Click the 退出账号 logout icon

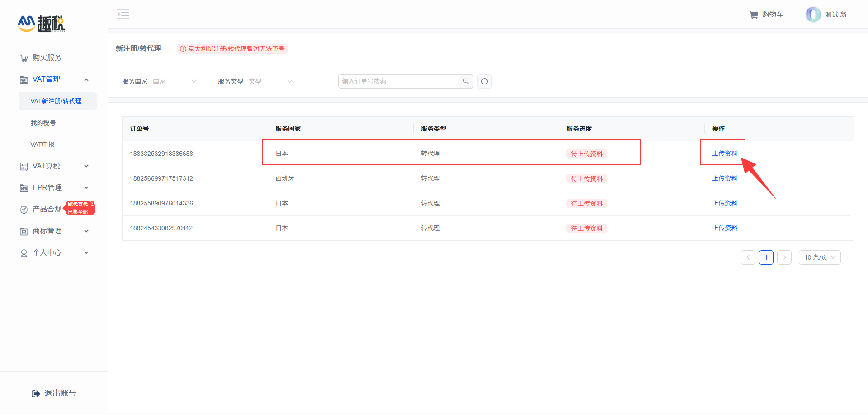coord(36,393)
